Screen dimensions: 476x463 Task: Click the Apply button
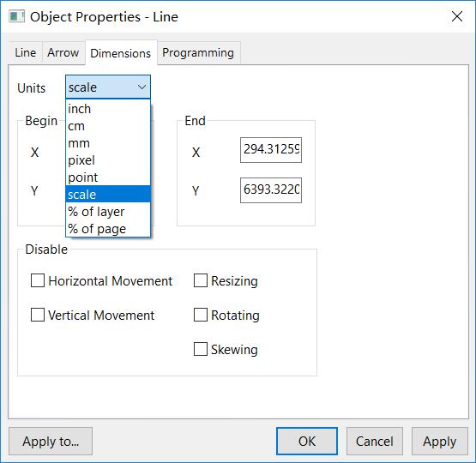tap(440, 442)
